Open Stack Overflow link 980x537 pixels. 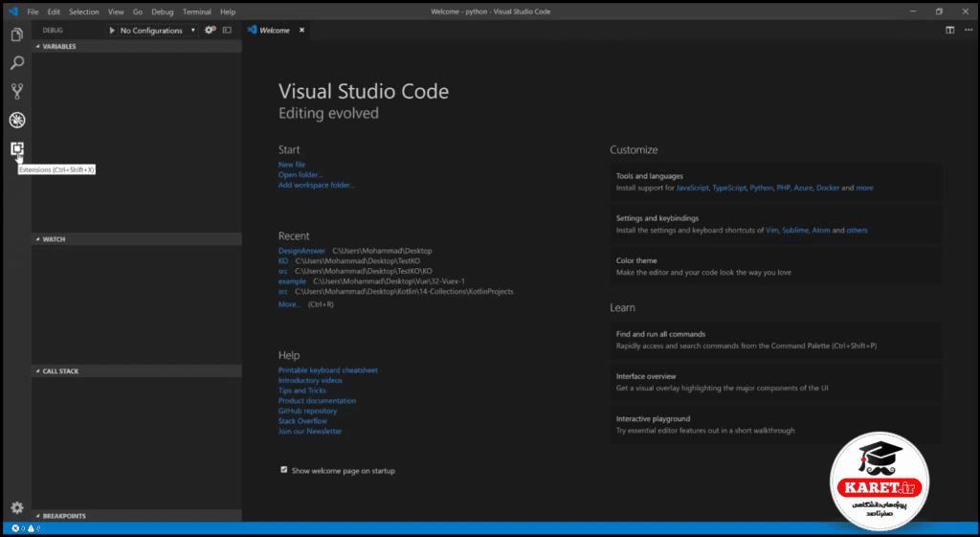[x=302, y=421]
